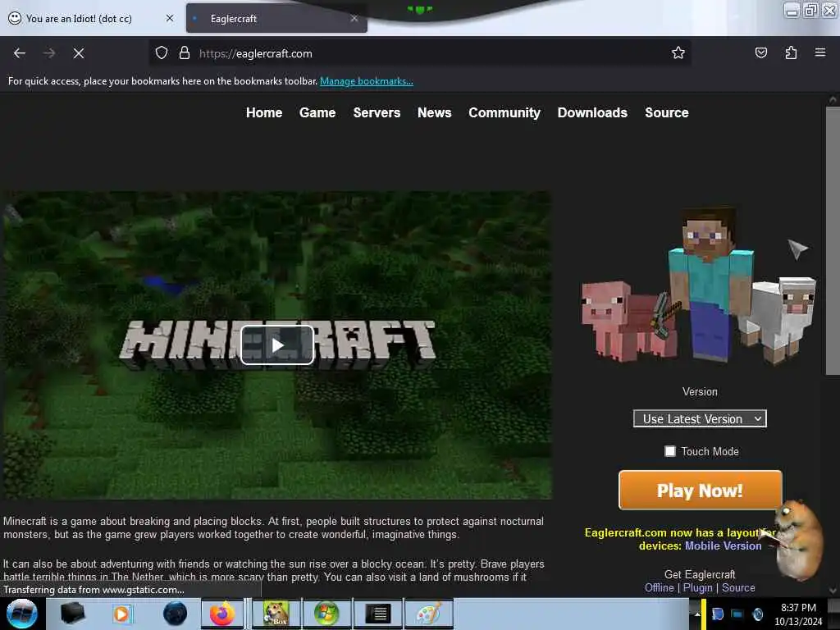Launch the media player taskbar icon

click(122, 614)
